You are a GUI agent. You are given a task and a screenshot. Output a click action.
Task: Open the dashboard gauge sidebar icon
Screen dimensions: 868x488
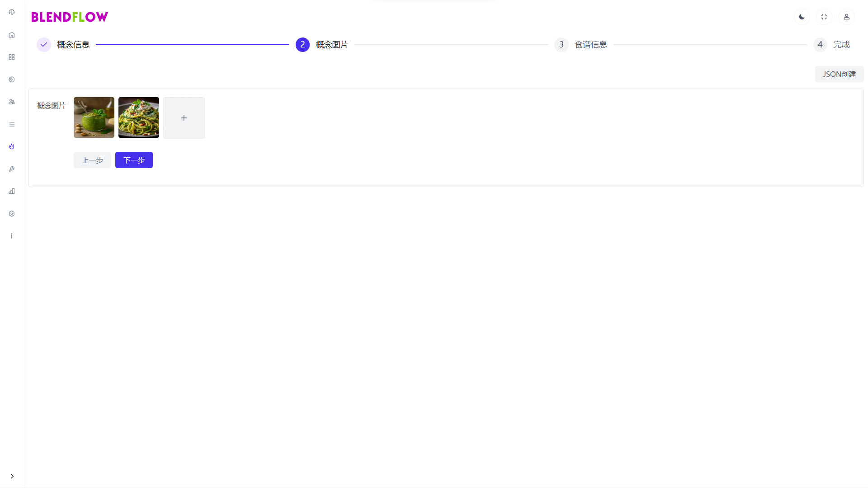[12, 12]
